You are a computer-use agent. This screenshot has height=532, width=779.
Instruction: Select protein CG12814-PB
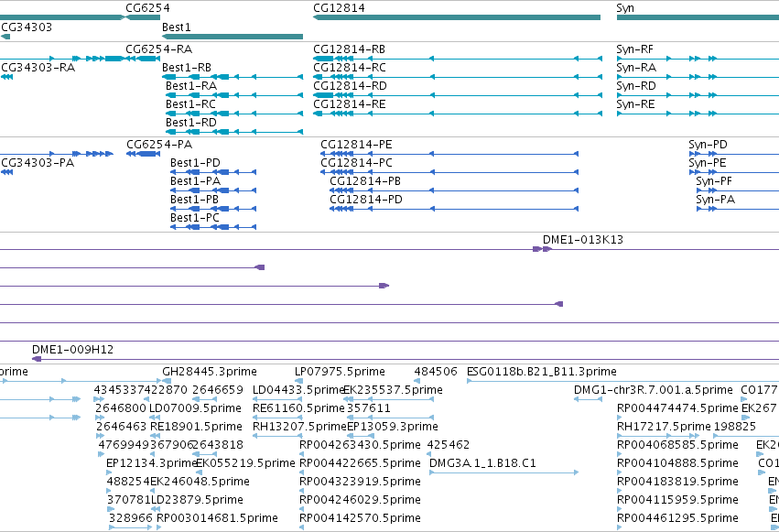tap(365, 181)
